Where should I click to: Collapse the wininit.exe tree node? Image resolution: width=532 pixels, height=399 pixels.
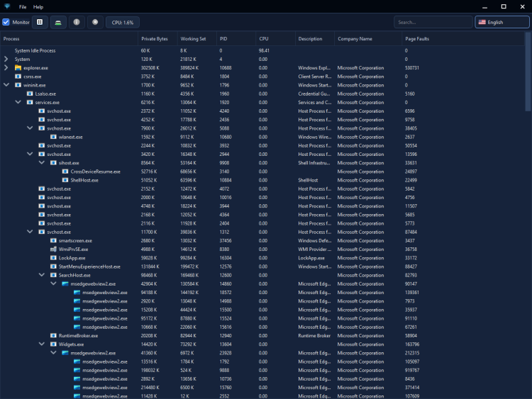pyautogui.click(x=6, y=85)
